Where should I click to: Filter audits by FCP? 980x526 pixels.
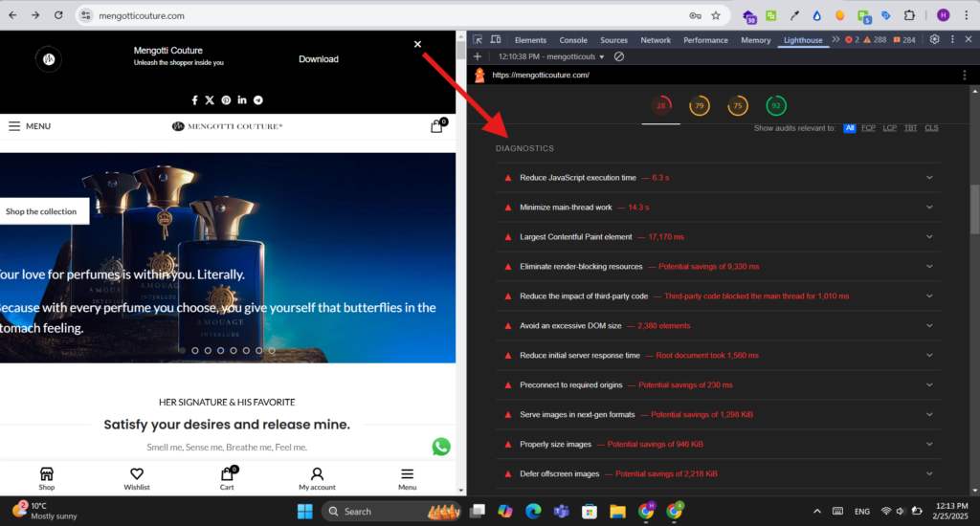(x=868, y=128)
